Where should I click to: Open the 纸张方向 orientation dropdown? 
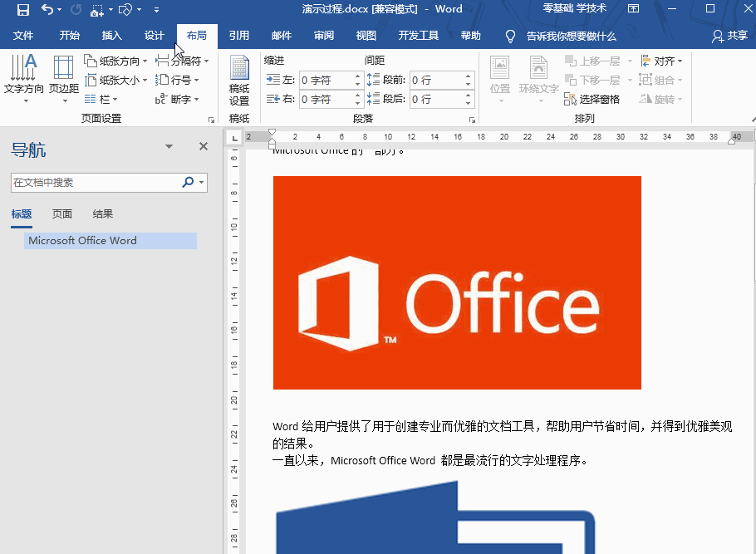(x=115, y=61)
